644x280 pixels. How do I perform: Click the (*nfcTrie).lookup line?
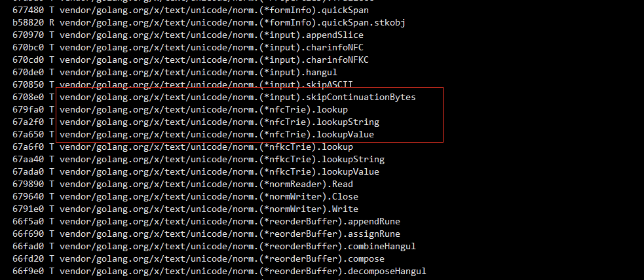click(180, 109)
